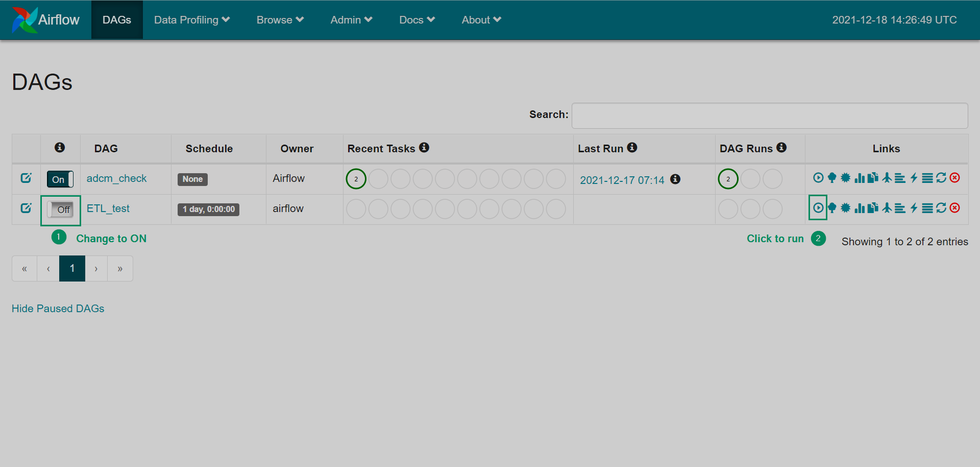Open Landing Times for ETL_test

coord(887,208)
